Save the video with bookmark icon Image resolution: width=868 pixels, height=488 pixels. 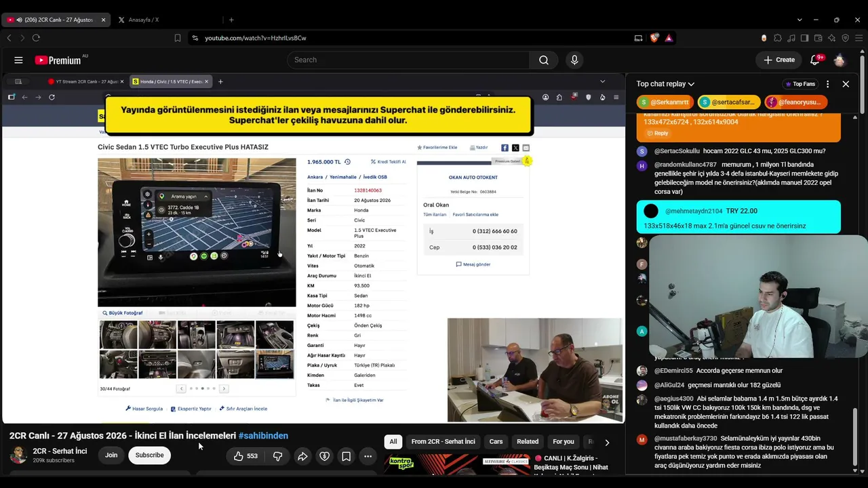(x=346, y=456)
